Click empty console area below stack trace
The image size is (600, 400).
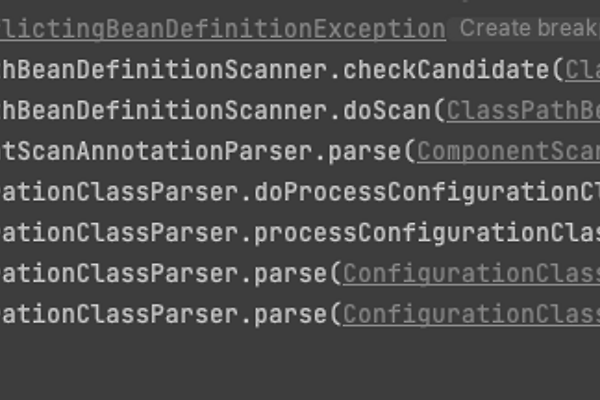point(300,365)
